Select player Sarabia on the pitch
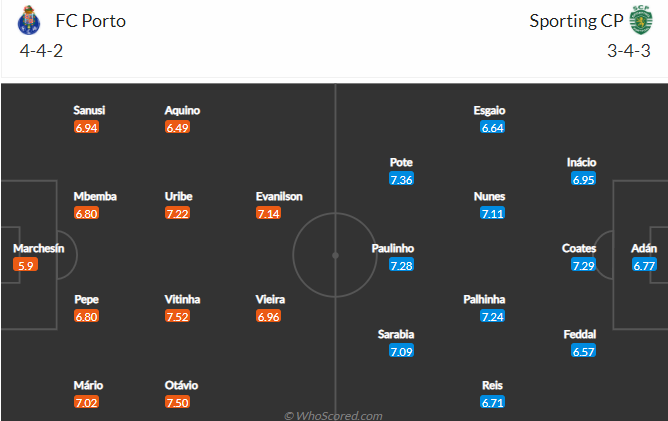Screen dimensions: 668x421 (396, 334)
